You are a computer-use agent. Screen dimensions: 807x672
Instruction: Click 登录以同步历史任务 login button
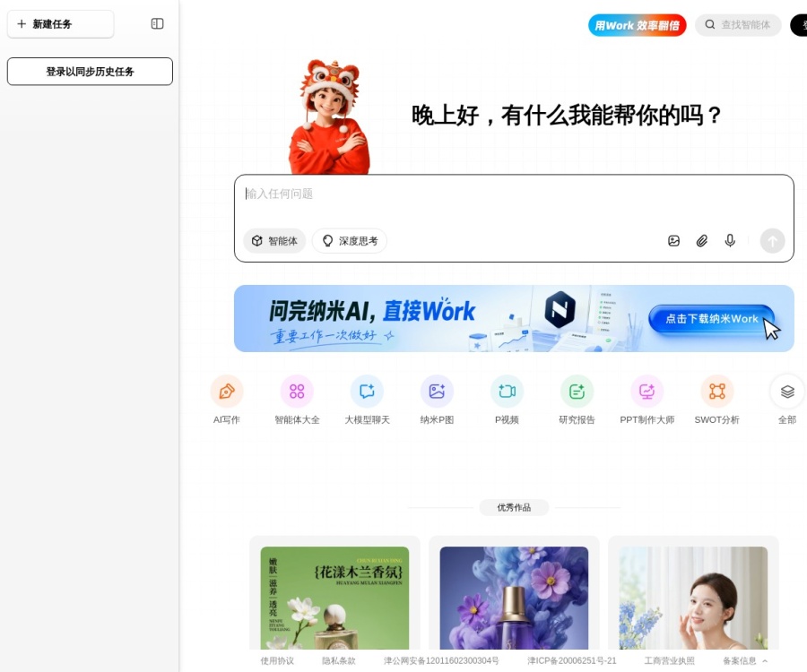point(90,72)
